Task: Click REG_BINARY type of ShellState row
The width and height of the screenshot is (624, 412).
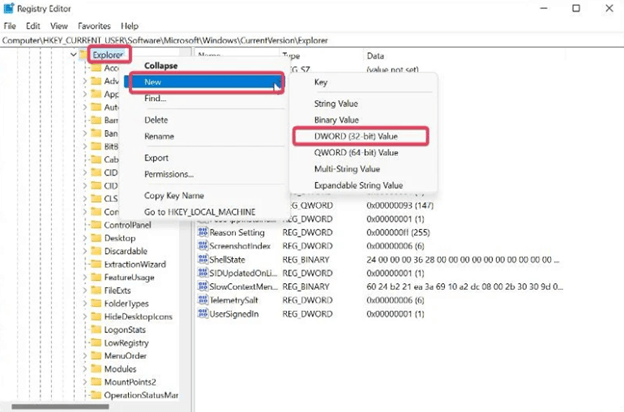Action: 306,260
